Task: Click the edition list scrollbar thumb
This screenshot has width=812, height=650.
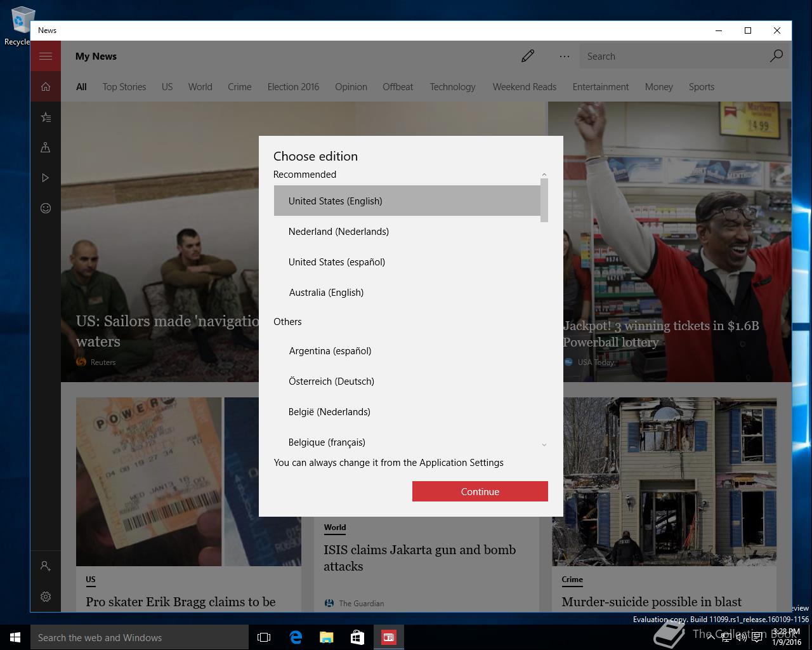Action: pyautogui.click(x=544, y=201)
